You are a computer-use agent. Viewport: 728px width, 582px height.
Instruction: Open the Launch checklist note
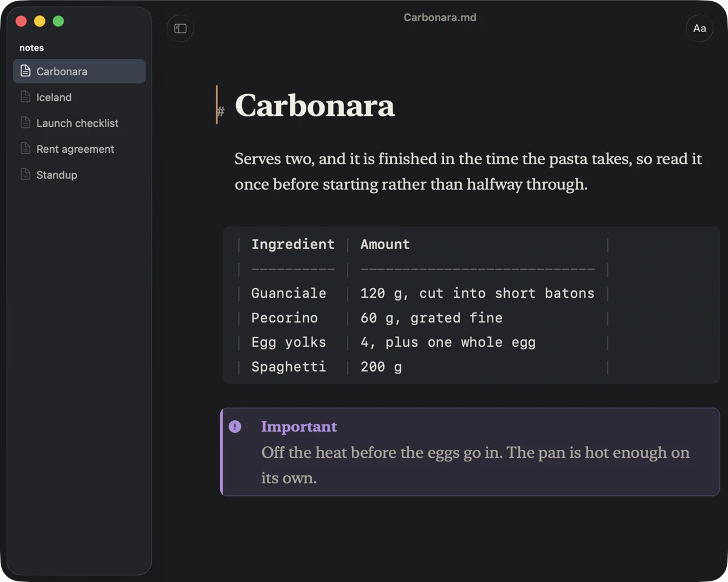pyautogui.click(x=79, y=123)
